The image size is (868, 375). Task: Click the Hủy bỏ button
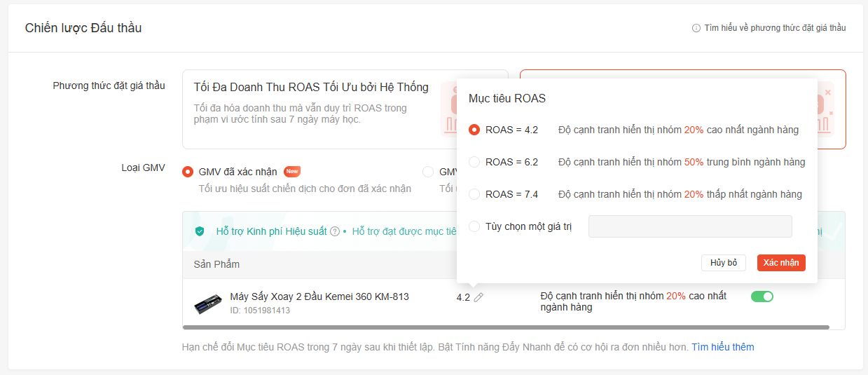724,263
